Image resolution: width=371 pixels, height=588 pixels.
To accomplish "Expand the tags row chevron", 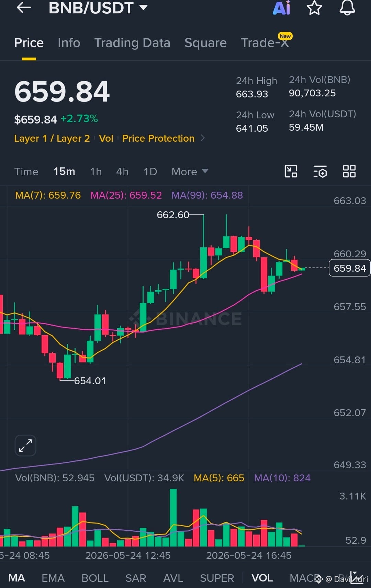I will tap(203, 138).
